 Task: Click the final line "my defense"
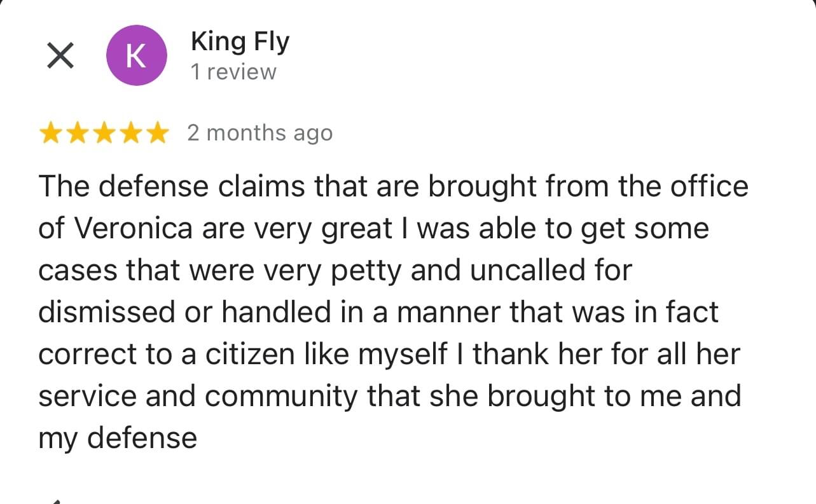[118, 439]
